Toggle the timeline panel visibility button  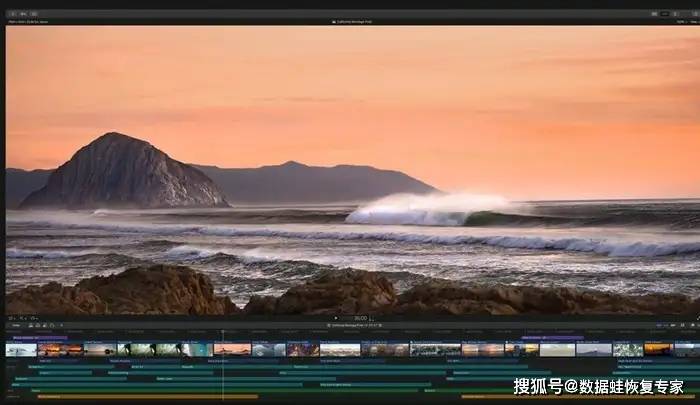(666, 13)
